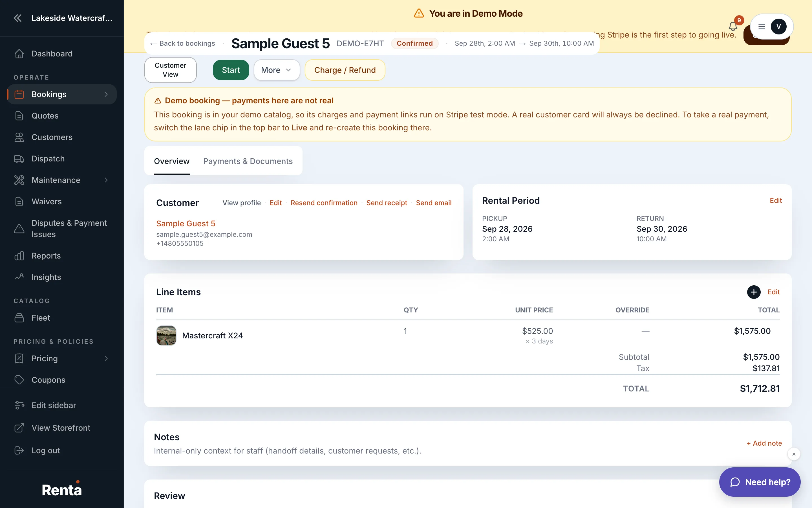Expand the Bookings submenu chevron
The image size is (812, 508).
coord(106,95)
